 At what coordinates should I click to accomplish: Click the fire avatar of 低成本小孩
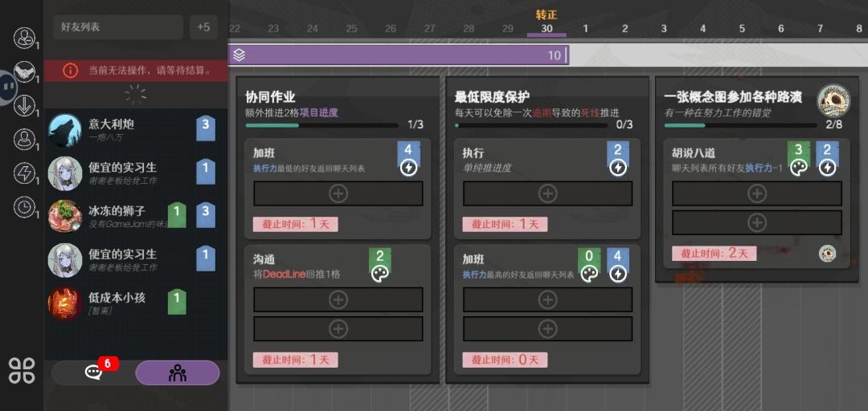65,303
